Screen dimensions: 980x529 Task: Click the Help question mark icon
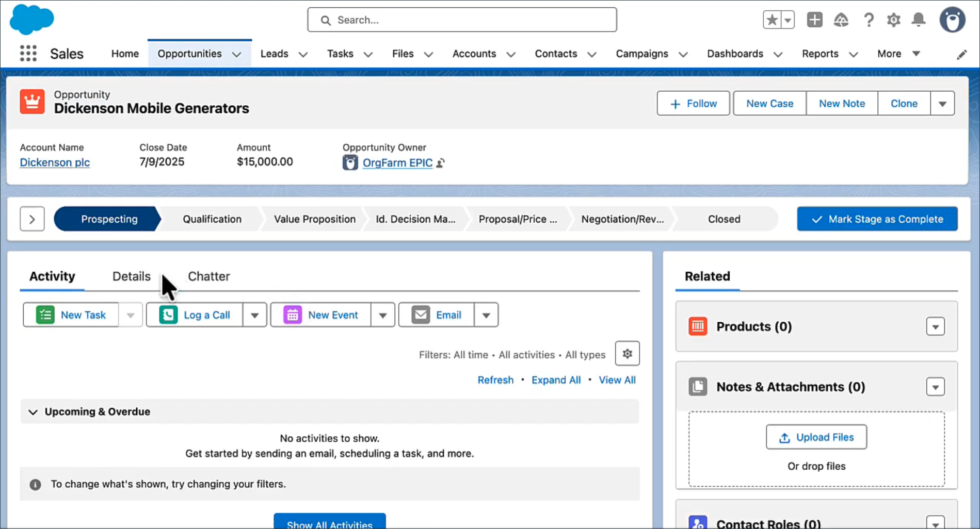tap(869, 20)
